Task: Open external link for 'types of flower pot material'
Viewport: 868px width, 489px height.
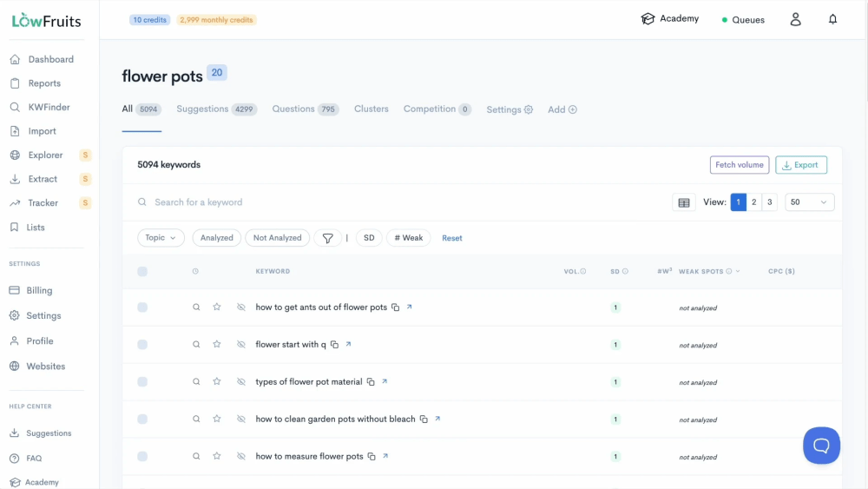Action: pyautogui.click(x=385, y=381)
